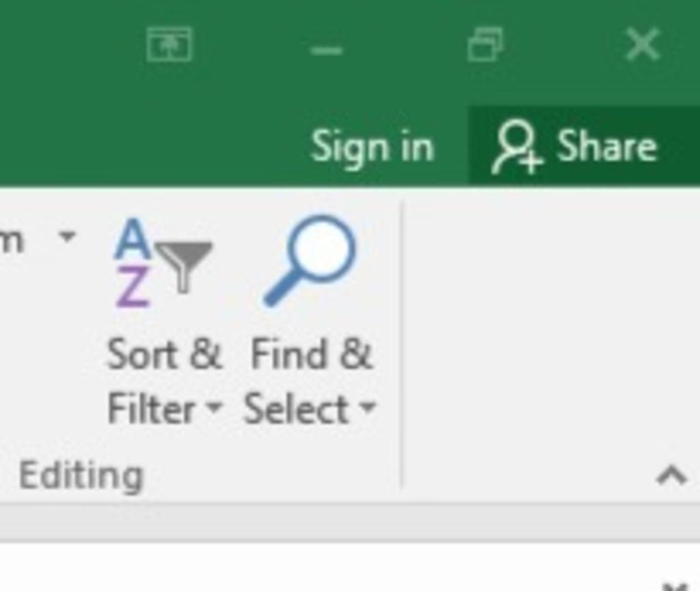700x591 pixels.
Task: Close the Excel window with X
Action: (x=643, y=44)
